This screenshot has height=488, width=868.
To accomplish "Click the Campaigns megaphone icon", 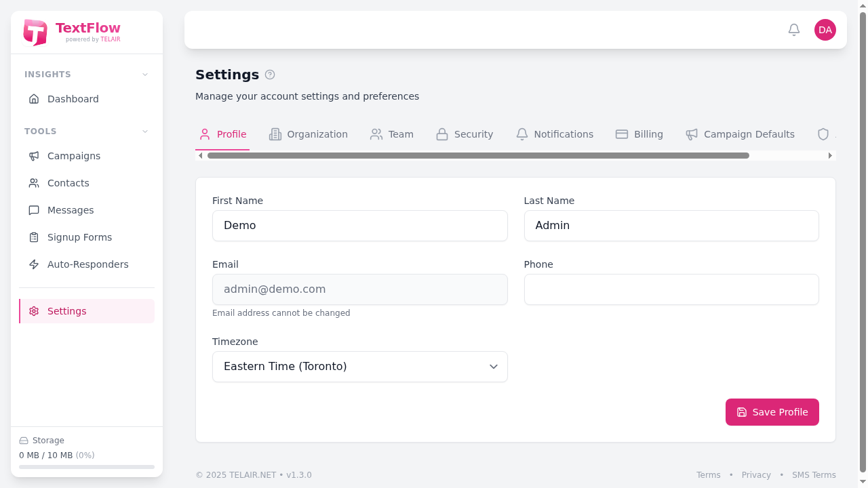I will click(34, 156).
